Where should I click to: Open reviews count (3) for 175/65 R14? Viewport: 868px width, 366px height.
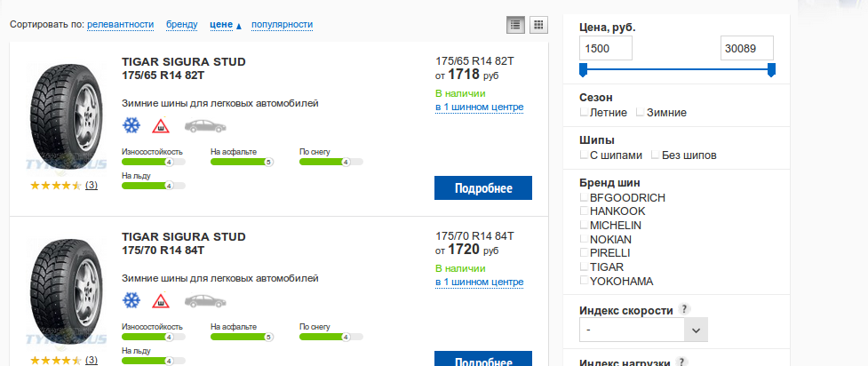click(x=92, y=185)
